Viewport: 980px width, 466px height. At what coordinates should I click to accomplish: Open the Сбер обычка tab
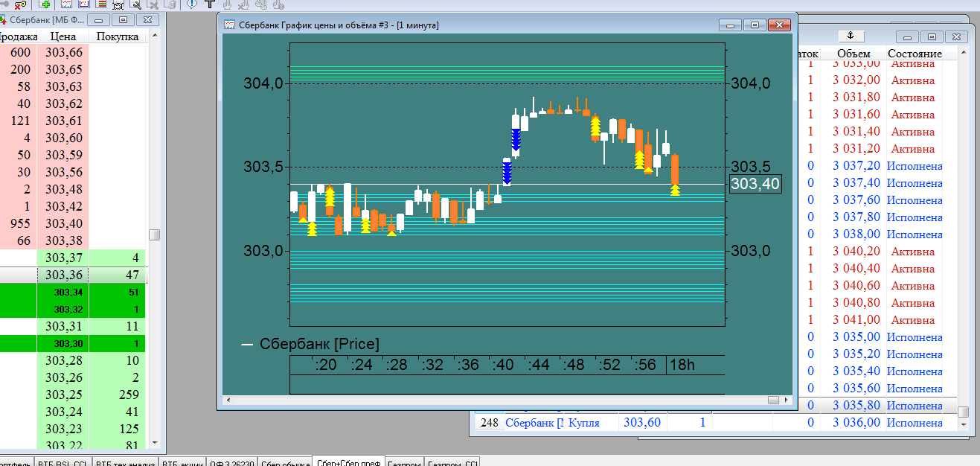click(285, 462)
